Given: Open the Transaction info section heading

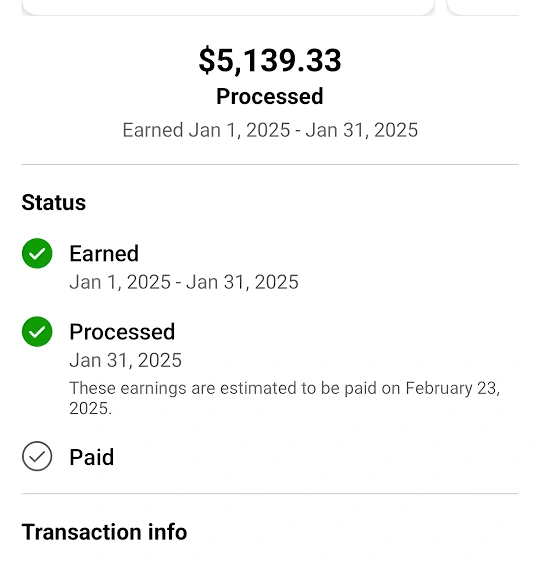Looking at the screenshot, I should [104, 532].
